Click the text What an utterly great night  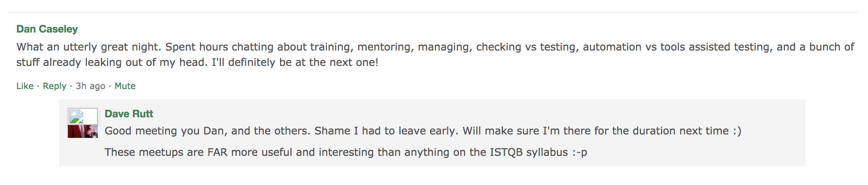coord(89,47)
